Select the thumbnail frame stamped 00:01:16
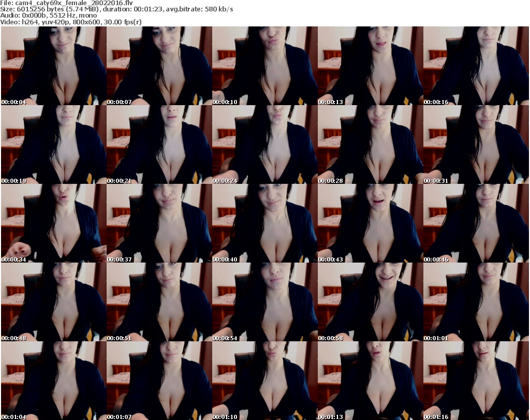This screenshot has width=530, height=420. tap(476, 381)
